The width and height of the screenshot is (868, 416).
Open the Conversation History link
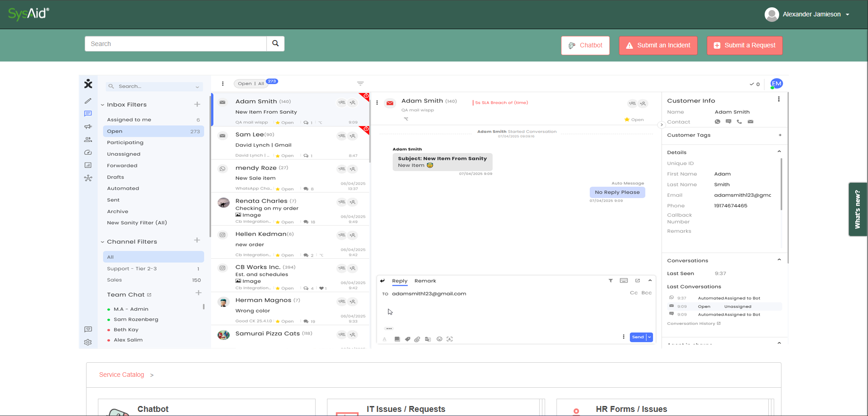[694, 324]
